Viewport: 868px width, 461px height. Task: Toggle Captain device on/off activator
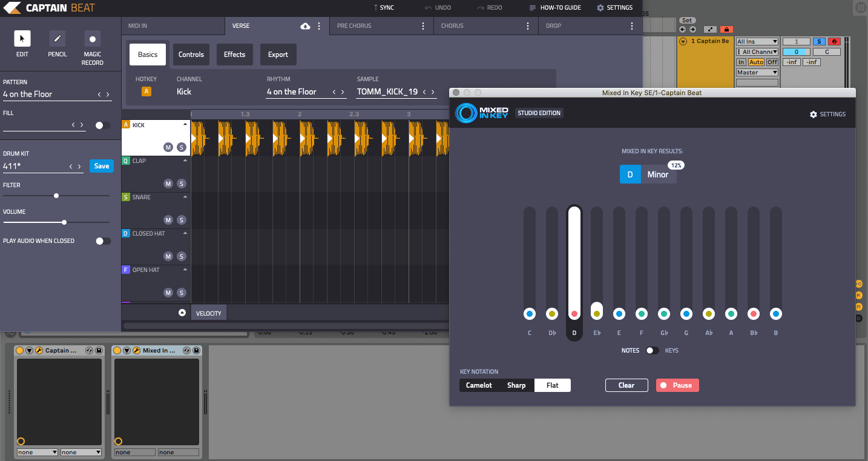coord(19,351)
